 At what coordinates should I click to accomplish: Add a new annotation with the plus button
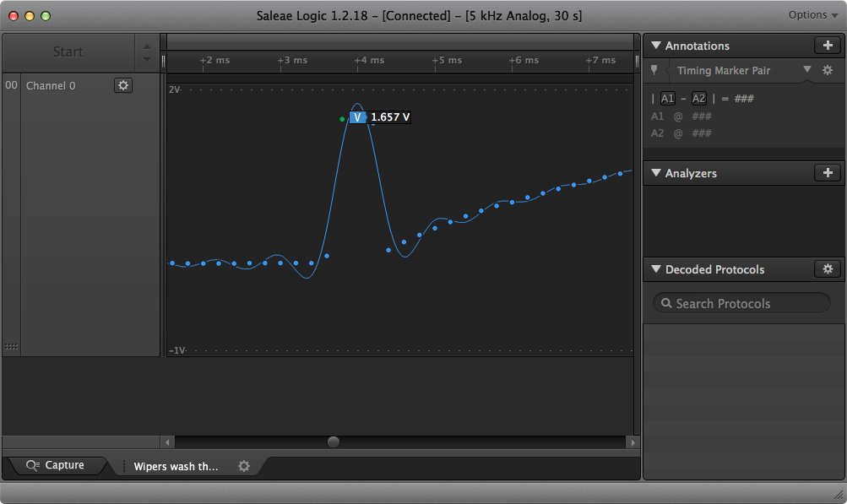827,46
